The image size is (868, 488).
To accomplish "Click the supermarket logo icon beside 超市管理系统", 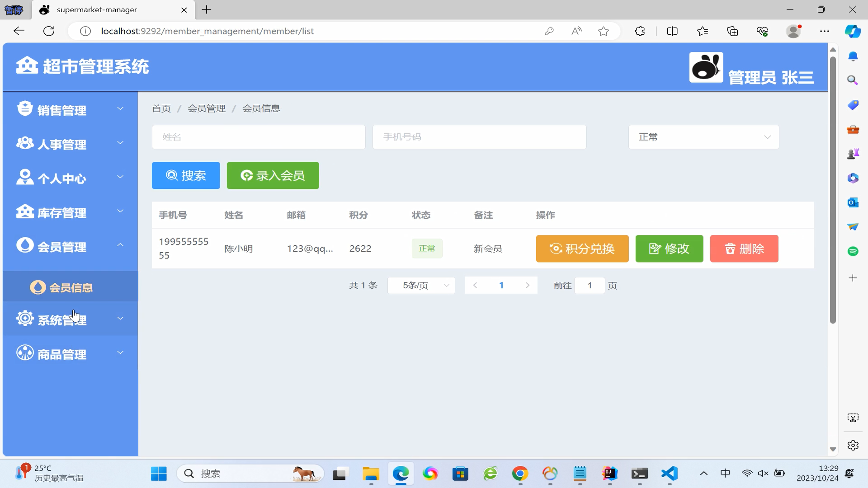I will click(27, 66).
